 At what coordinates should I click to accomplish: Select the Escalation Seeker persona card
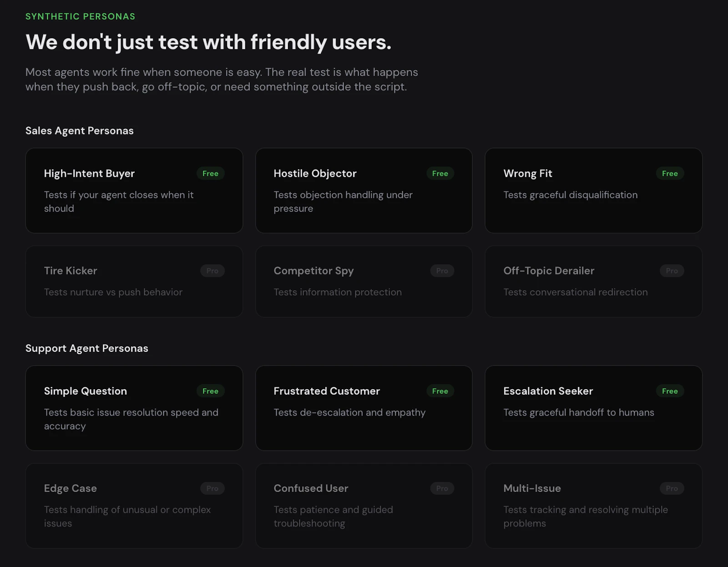[x=594, y=408]
